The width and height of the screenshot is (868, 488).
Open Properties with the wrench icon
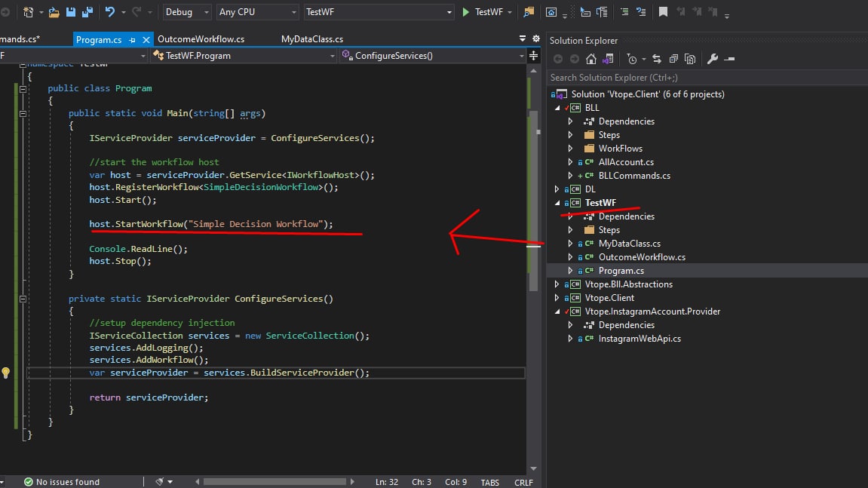(x=713, y=59)
